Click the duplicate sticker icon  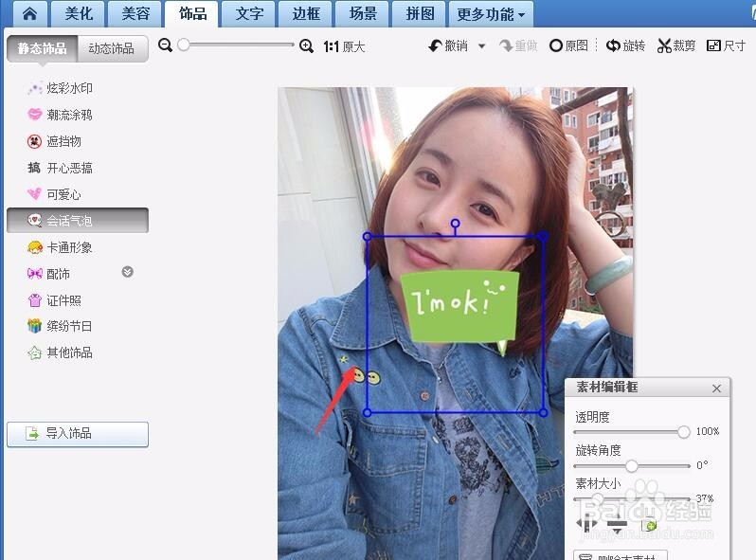click(649, 525)
